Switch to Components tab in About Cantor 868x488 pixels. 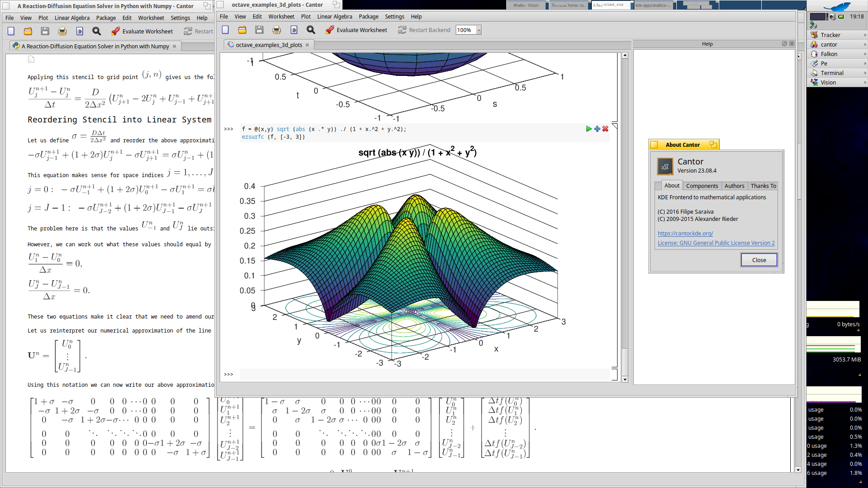point(702,186)
